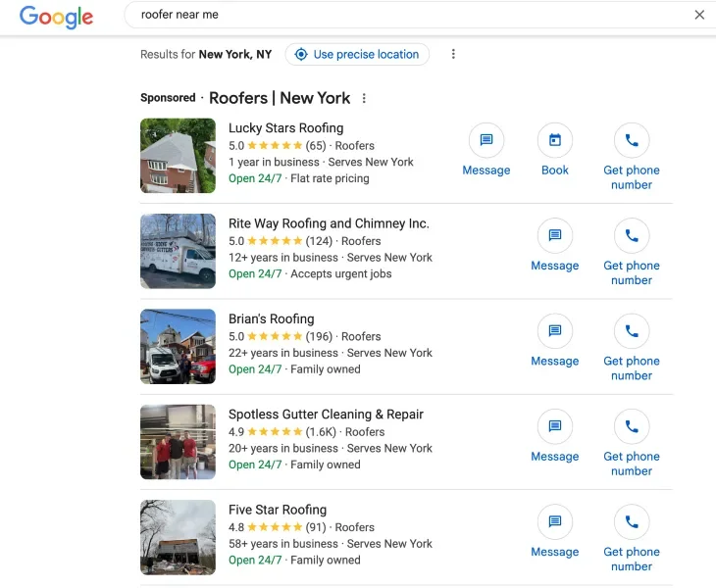Viewport: 716px width, 588px height.
Task: Click the Lucky Stars Roofing house photo
Action: tap(178, 156)
